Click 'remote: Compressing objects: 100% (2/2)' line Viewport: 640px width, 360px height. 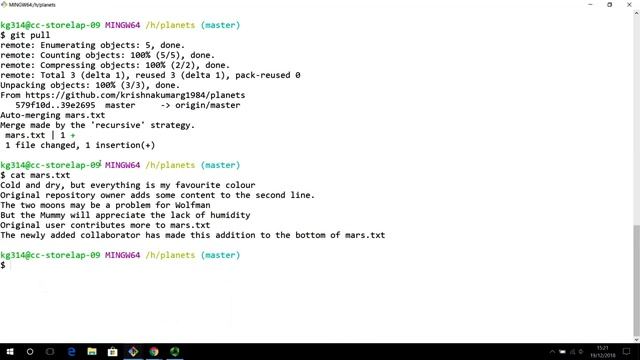115,65
